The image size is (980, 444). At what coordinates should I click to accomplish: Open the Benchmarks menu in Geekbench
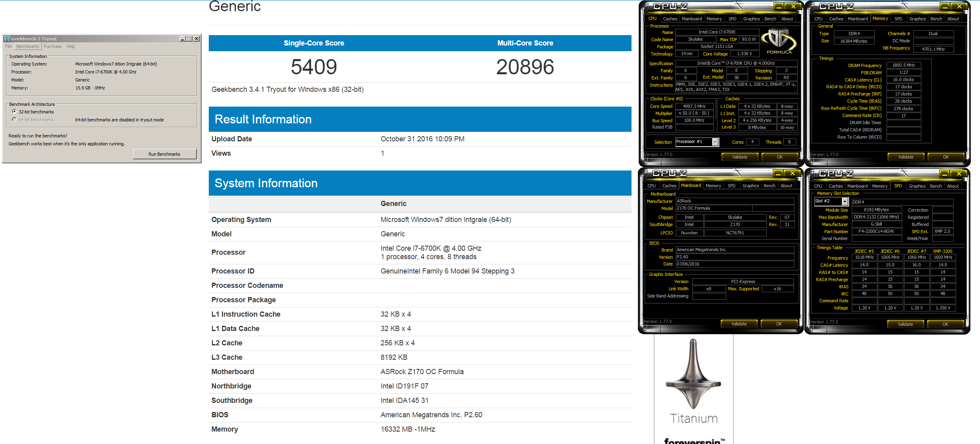coord(28,46)
